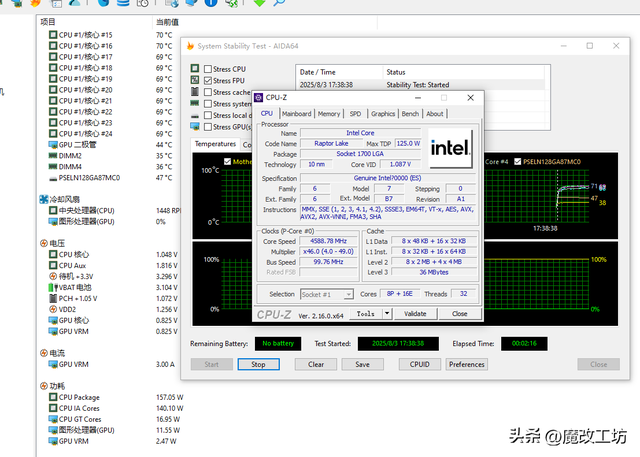Switch to the Mainboard tab
The width and height of the screenshot is (640, 457).
pyautogui.click(x=297, y=114)
